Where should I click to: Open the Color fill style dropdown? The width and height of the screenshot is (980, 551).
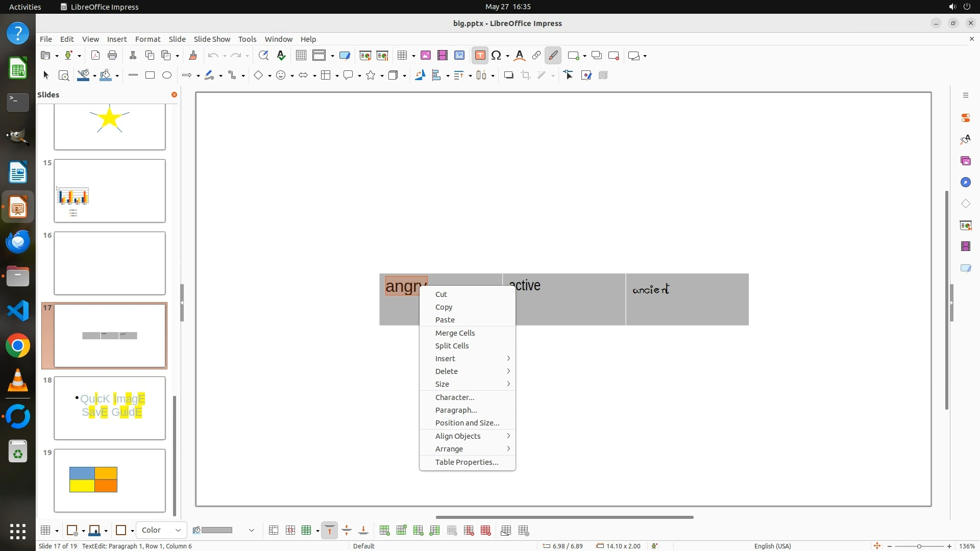[161, 530]
